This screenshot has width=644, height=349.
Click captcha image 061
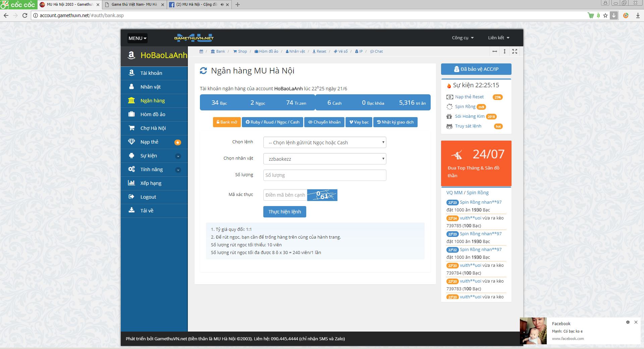322,195
